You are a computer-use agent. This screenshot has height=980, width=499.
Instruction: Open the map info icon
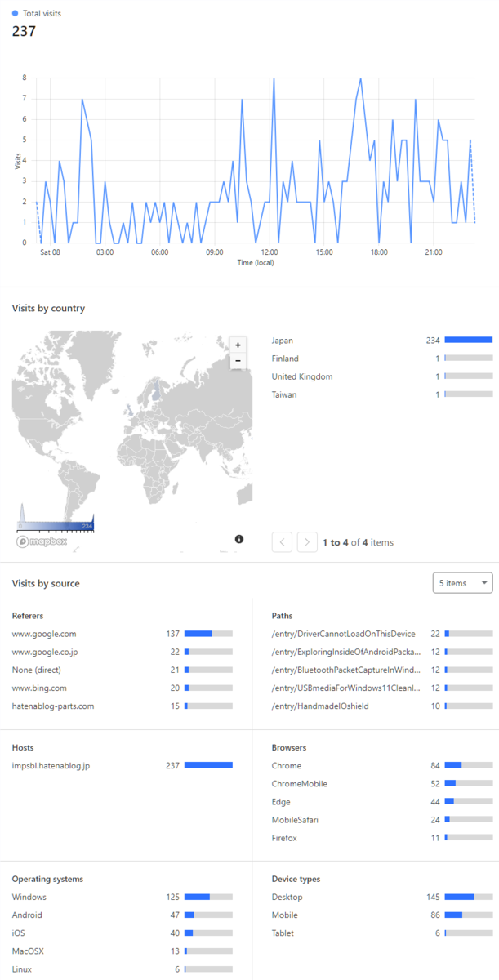click(239, 539)
